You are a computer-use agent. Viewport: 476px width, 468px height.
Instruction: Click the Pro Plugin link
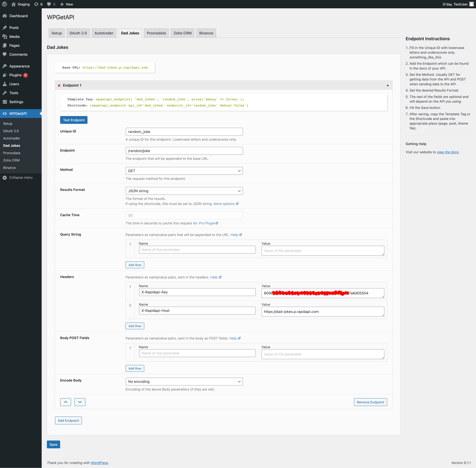point(207,223)
